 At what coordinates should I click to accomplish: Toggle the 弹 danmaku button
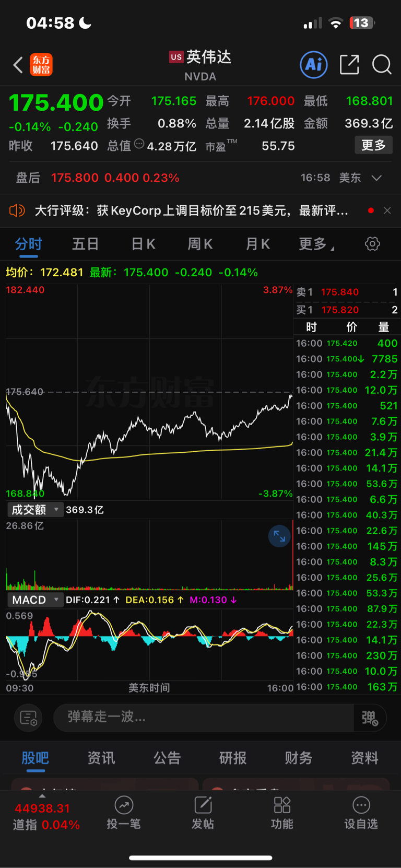(x=370, y=718)
